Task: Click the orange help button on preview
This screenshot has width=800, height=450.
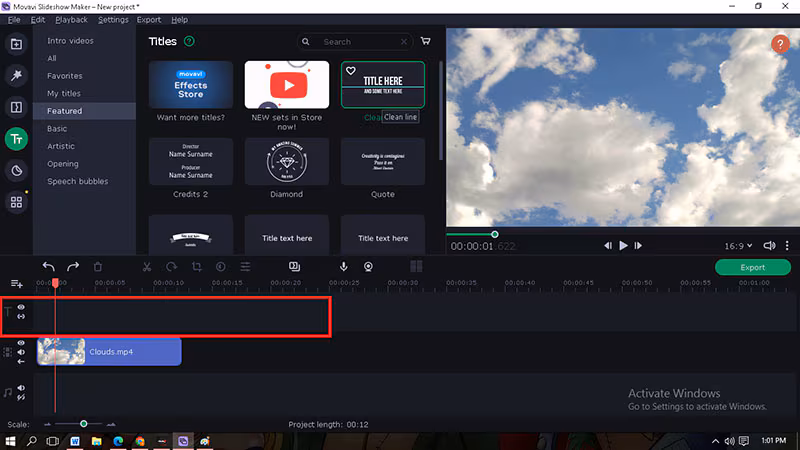Action: point(780,44)
